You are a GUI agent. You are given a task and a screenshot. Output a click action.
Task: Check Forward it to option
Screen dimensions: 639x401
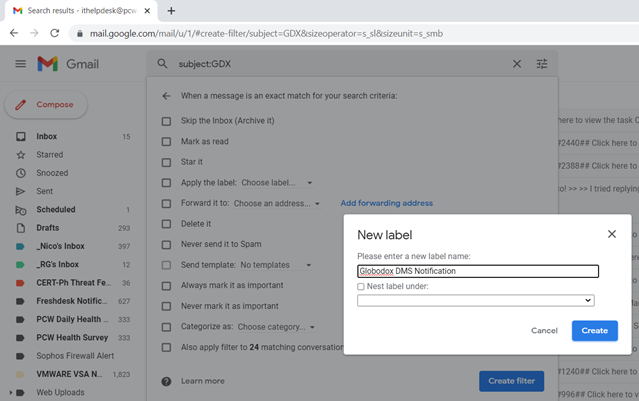(166, 203)
